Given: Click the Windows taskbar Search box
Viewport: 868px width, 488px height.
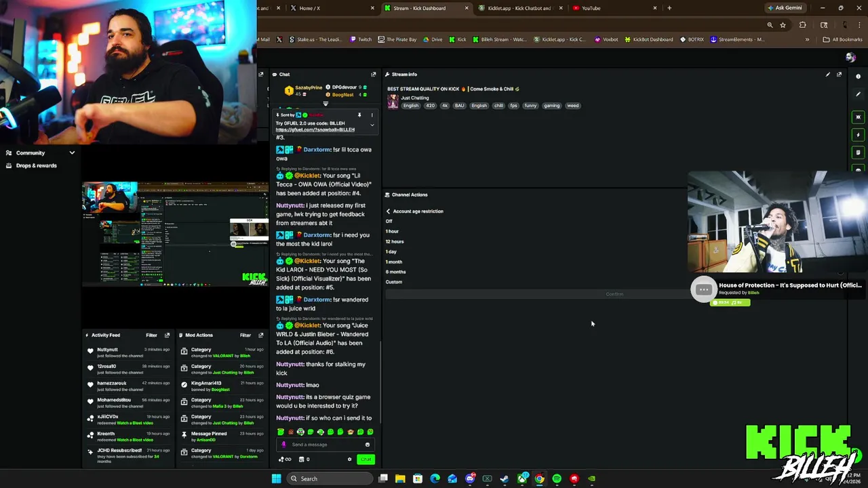Looking at the screenshot, I should point(329,479).
